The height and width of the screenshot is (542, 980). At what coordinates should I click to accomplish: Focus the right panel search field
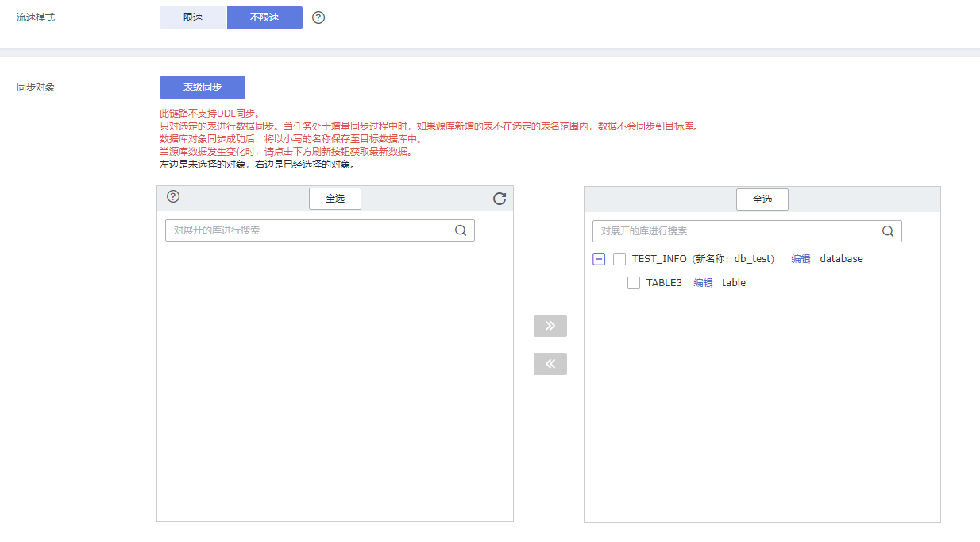(x=735, y=231)
